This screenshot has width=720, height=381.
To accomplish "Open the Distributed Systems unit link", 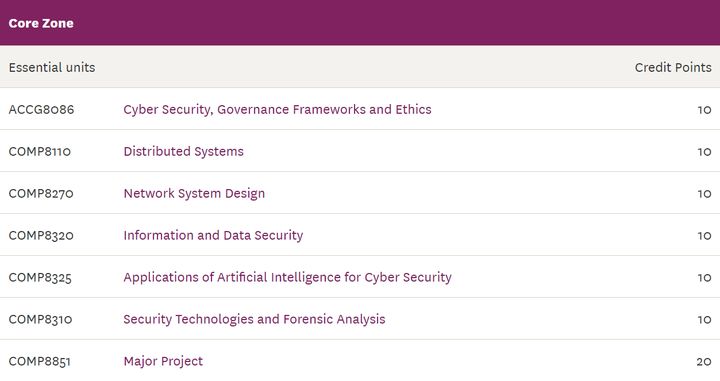I will [184, 151].
